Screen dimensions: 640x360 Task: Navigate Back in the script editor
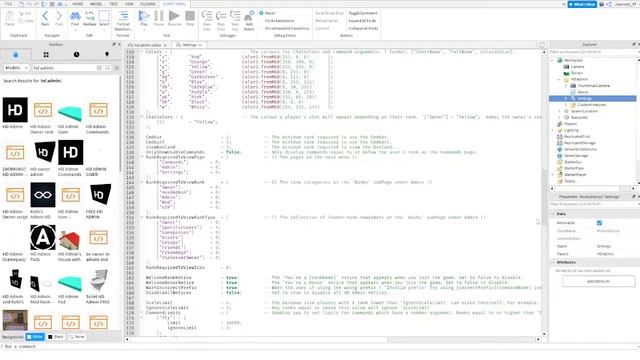(45, 18)
